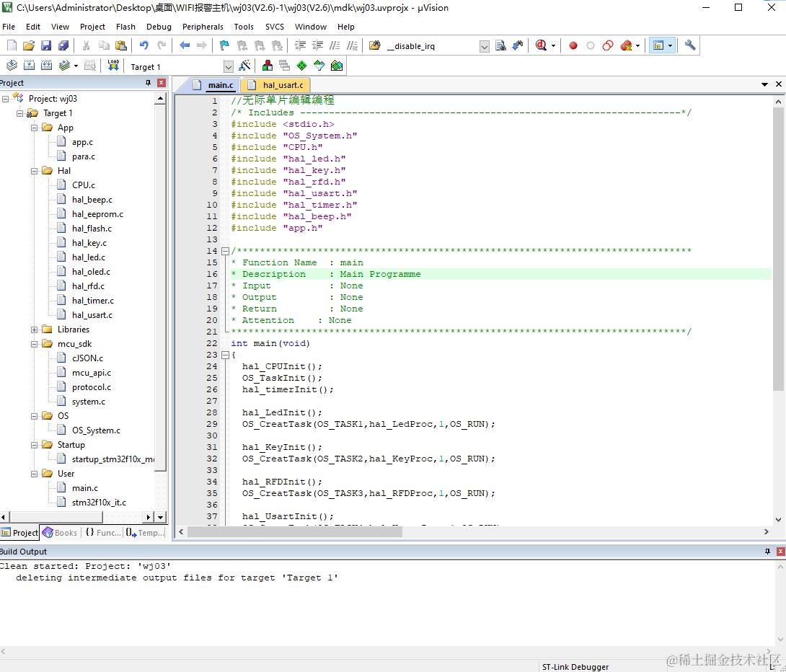
Task: Translate the current file
Action: tap(12, 65)
